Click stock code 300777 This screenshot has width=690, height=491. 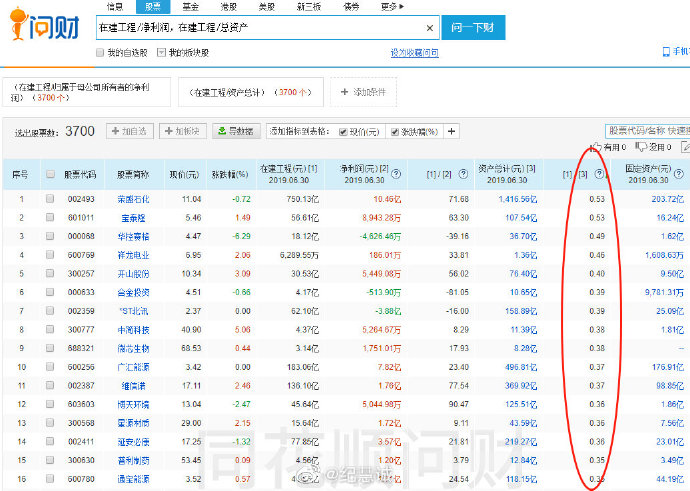pyautogui.click(x=81, y=330)
